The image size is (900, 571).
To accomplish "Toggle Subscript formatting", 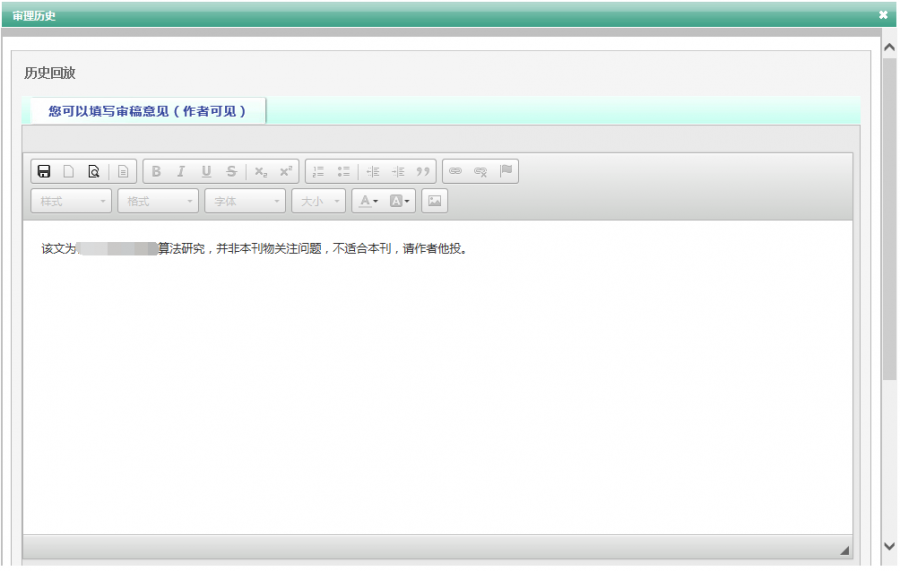I will tap(261, 171).
